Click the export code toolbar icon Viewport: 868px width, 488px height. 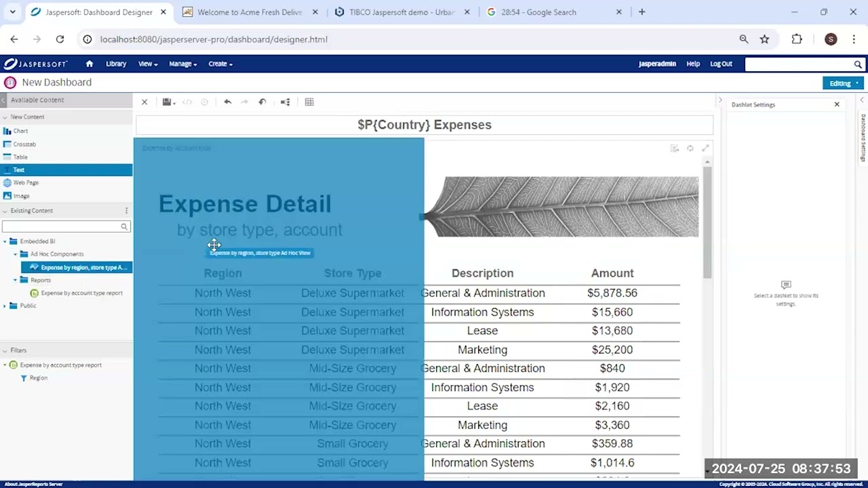pos(187,102)
